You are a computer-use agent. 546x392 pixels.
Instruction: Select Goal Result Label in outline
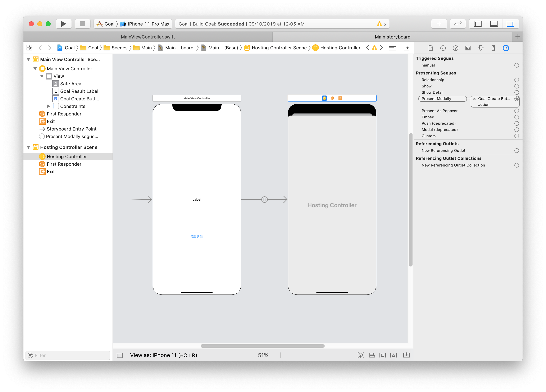click(x=79, y=91)
